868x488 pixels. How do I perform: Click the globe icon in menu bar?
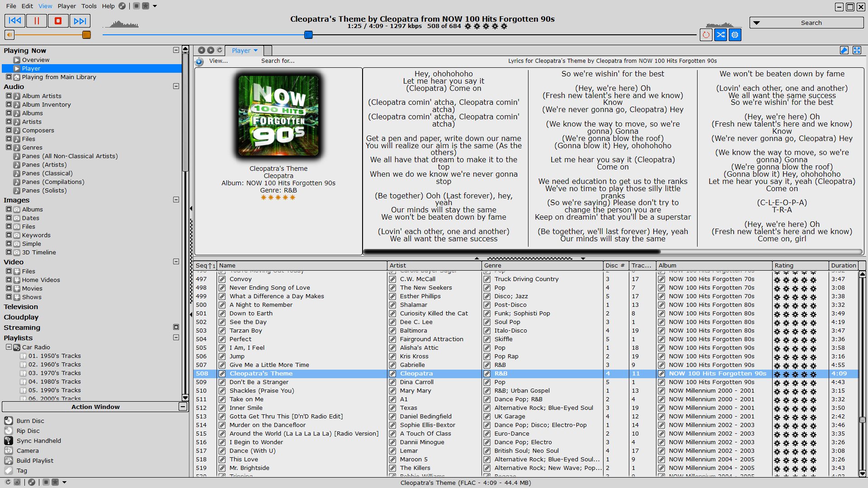[122, 6]
